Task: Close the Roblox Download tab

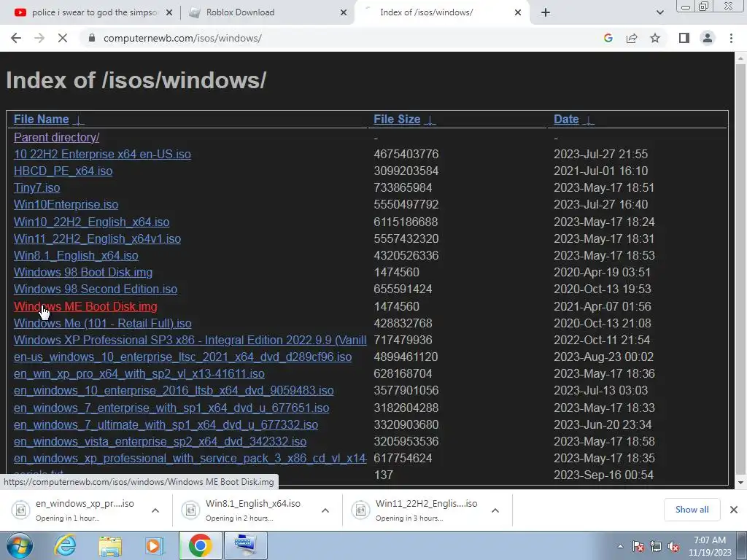Action: 344,13
